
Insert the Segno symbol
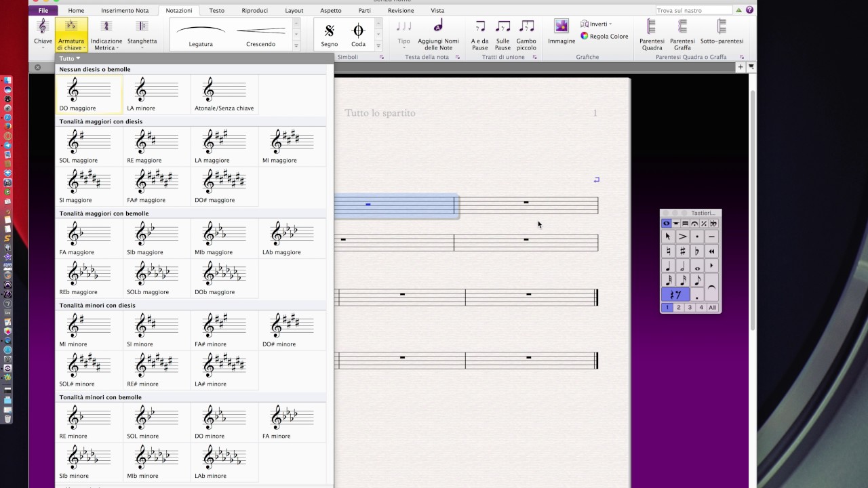pyautogui.click(x=330, y=34)
